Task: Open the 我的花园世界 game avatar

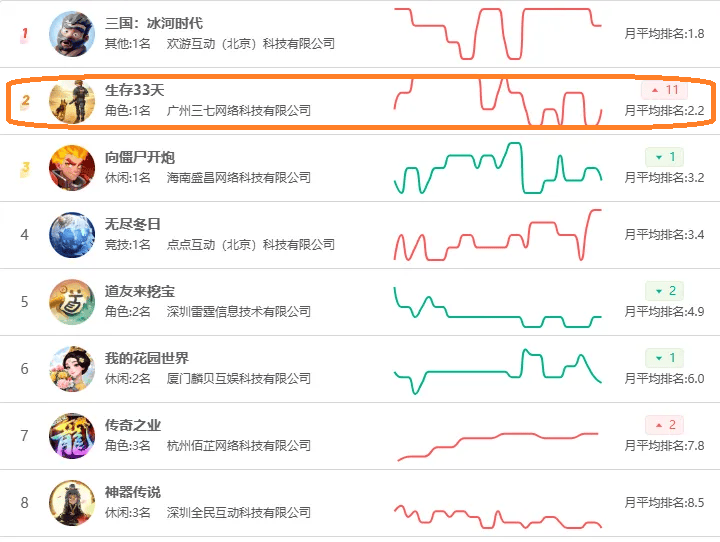Action: pyautogui.click(x=72, y=369)
